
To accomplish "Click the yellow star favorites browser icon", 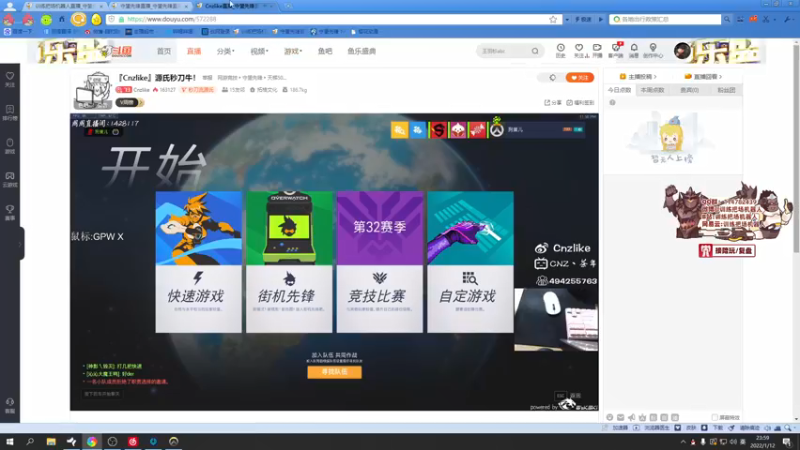I will pyautogui.click(x=96, y=19).
